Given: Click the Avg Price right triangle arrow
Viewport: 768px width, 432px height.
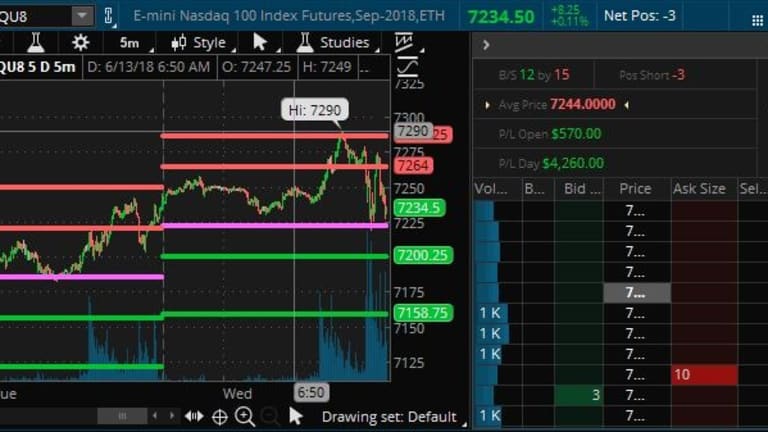Looking at the screenshot, I should pyautogui.click(x=626, y=105).
